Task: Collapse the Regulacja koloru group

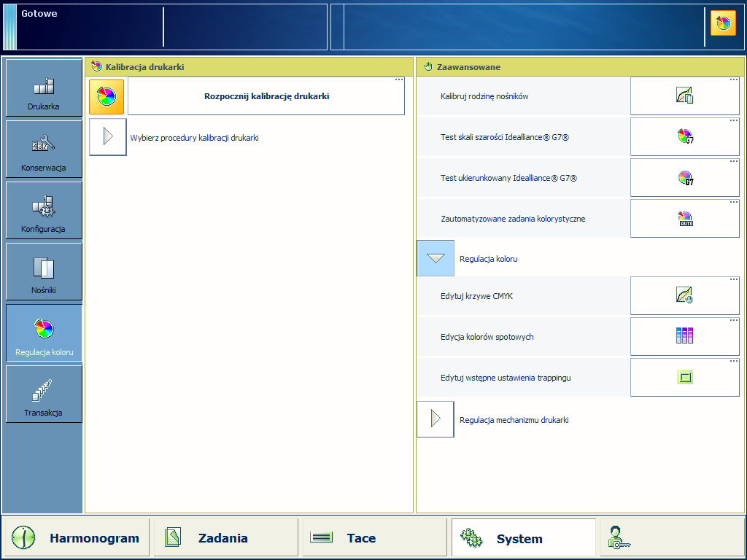Action: click(x=436, y=258)
